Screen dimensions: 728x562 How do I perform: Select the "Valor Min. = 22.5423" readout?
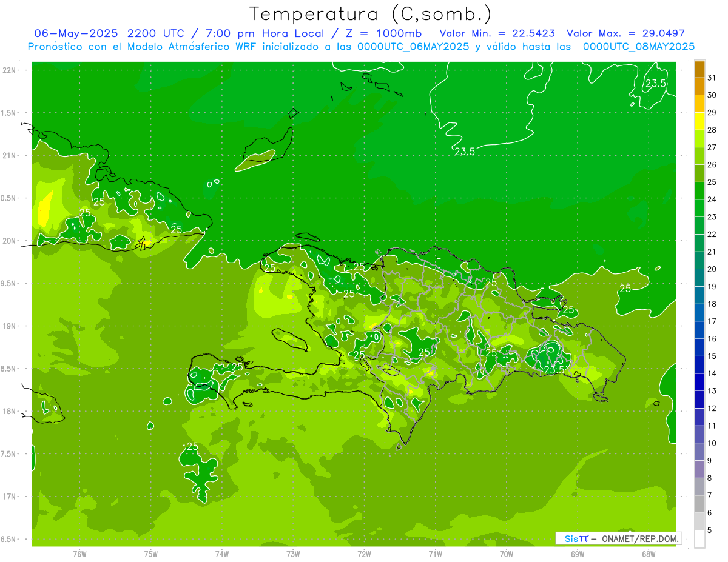[497, 33]
